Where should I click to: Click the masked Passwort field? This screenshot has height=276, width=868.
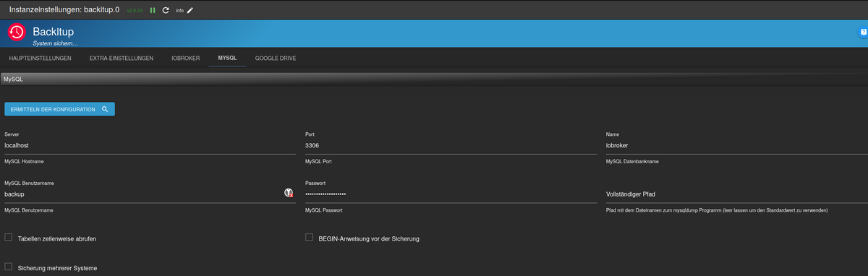[x=451, y=194]
